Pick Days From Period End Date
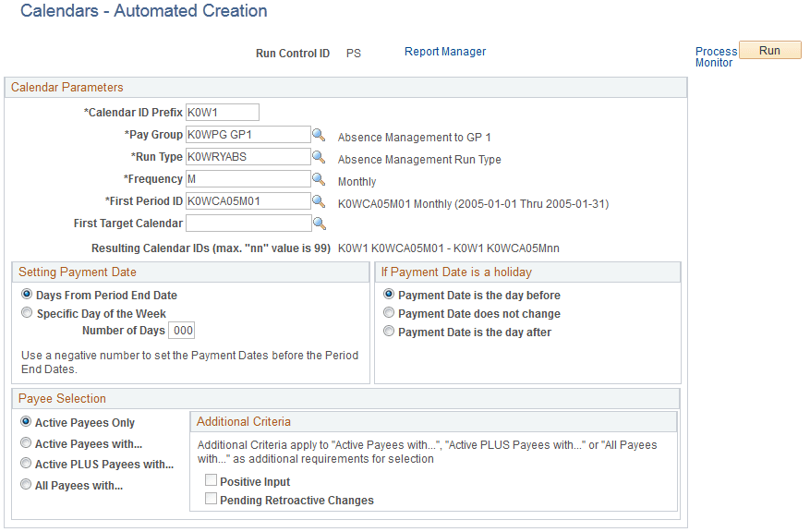The width and height of the screenshot is (810, 532). click(x=28, y=295)
